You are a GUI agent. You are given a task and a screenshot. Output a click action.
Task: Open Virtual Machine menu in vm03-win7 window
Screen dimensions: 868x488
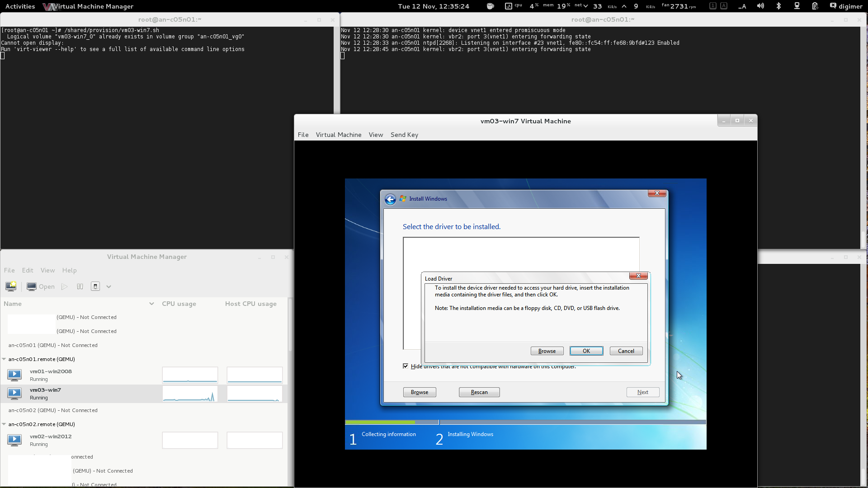click(x=339, y=135)
